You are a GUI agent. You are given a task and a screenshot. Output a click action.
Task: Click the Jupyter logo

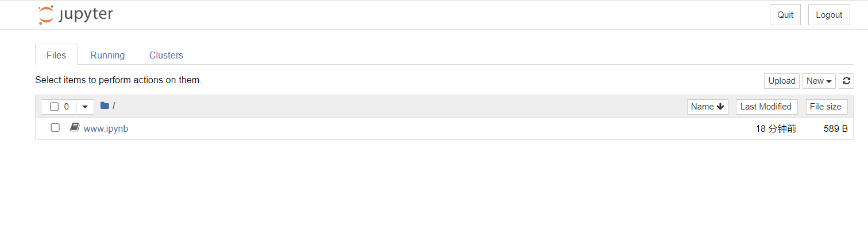point(75,15)
